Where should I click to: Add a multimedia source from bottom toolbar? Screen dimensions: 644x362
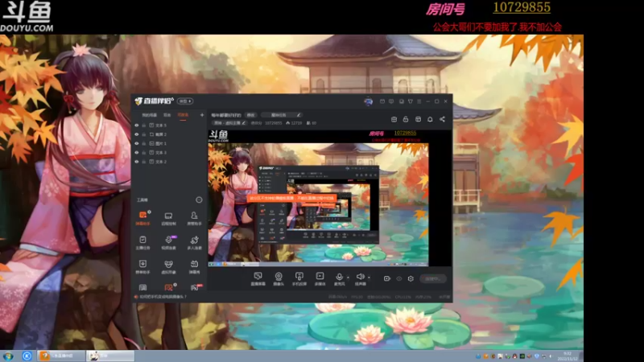[320, 278]
